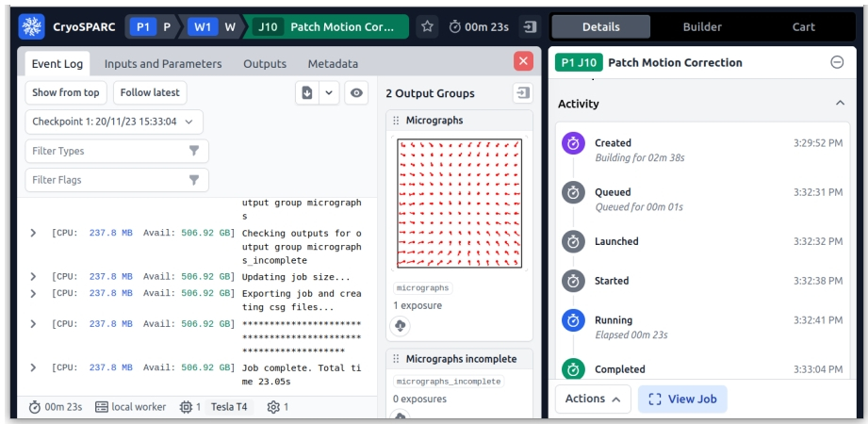Screen dimensions: 868x424
Task: Open the Checkpoint 1 dropdown
Action: pyautogui.click(x=113, y=122)
